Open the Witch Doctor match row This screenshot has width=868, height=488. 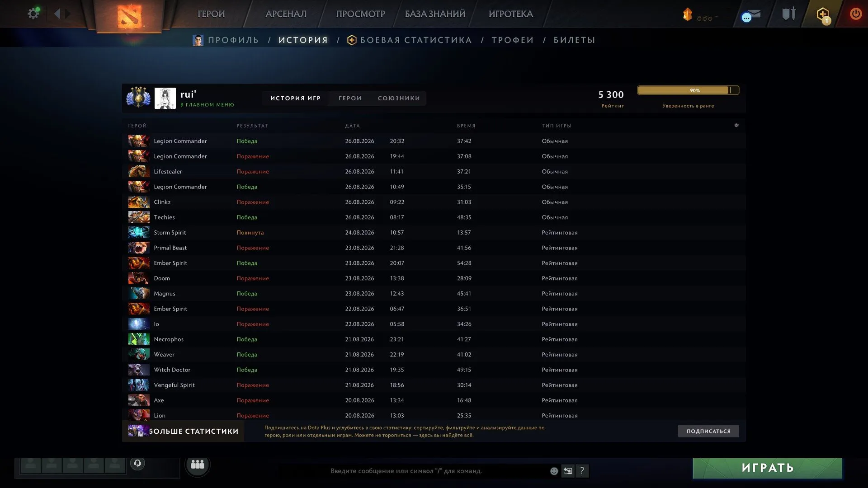[434, 370]
